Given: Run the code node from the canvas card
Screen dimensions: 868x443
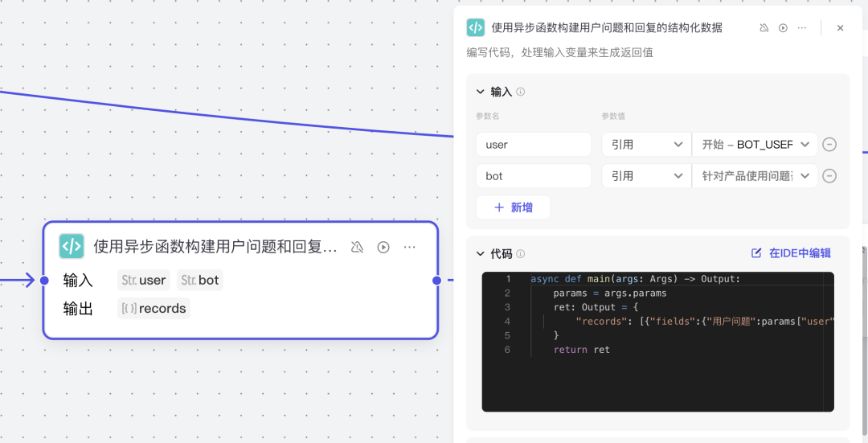Looking at the screenshot, I should (x=383, y=247).
